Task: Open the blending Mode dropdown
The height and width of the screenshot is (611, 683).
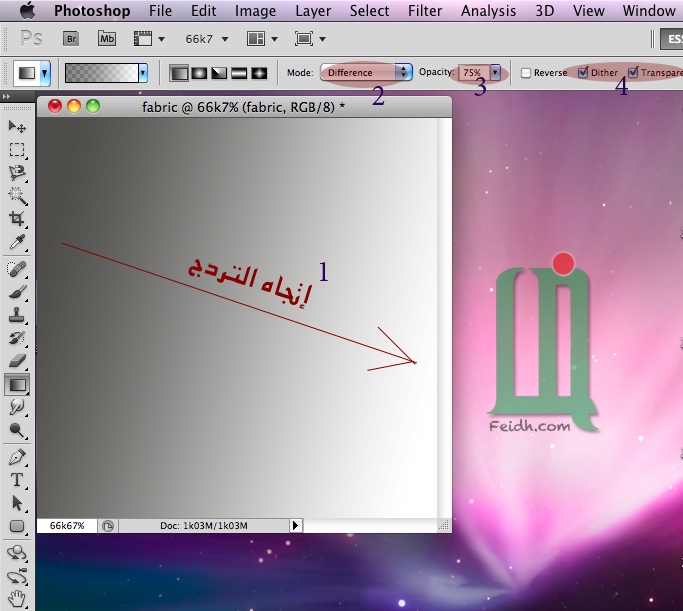Action: (x=366, y=72)
